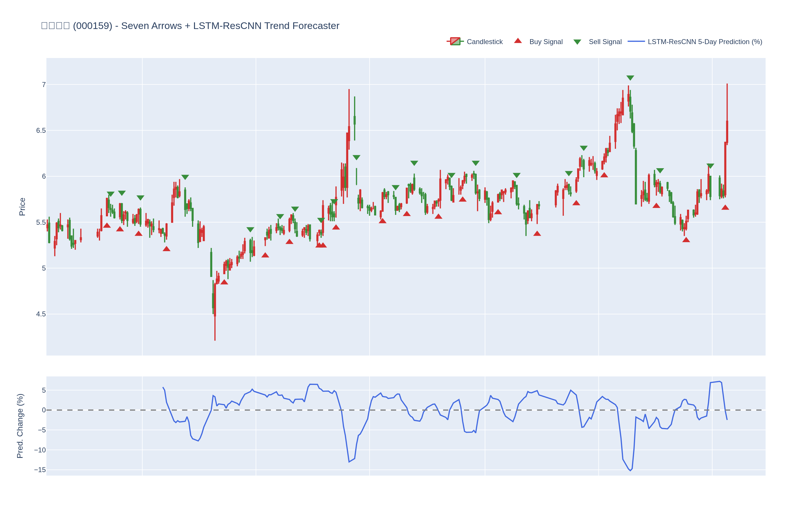Click the 4.5 tick label on price axis

[x=41, y=314]
